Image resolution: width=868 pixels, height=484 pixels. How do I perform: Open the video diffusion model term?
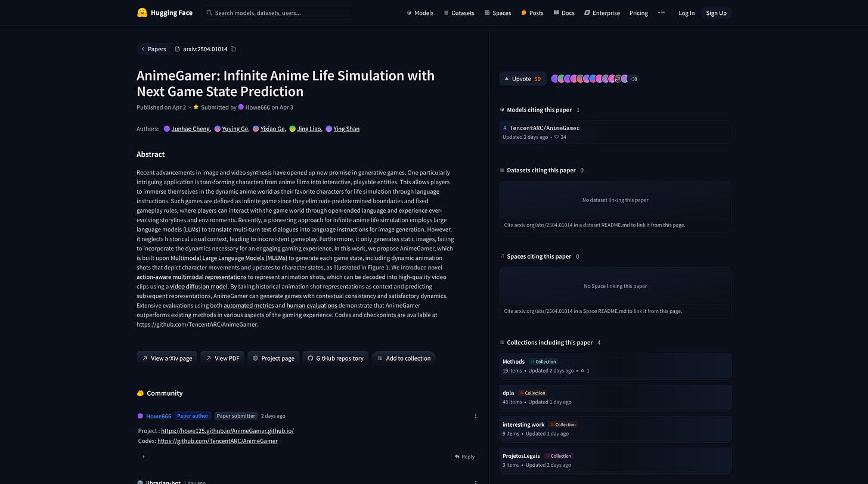coord(199,287)
